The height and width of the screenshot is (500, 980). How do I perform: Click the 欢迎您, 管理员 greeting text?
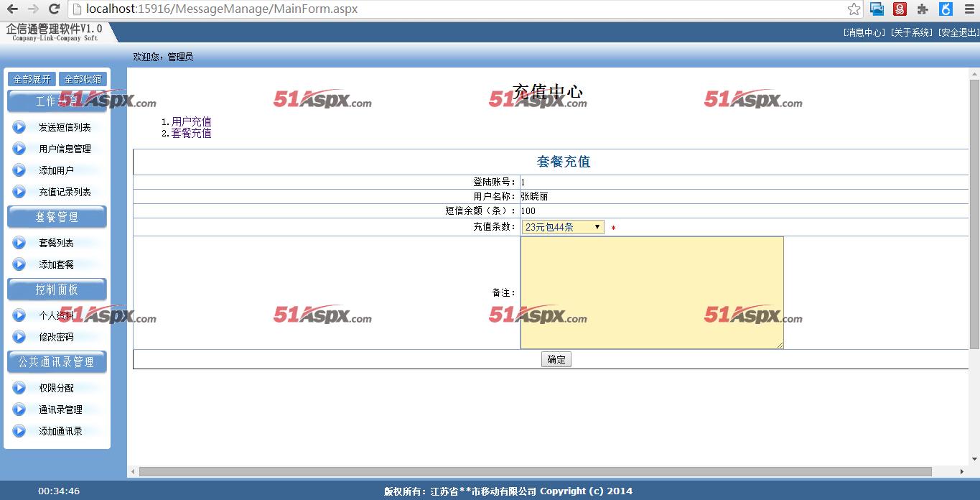point(163,57)
